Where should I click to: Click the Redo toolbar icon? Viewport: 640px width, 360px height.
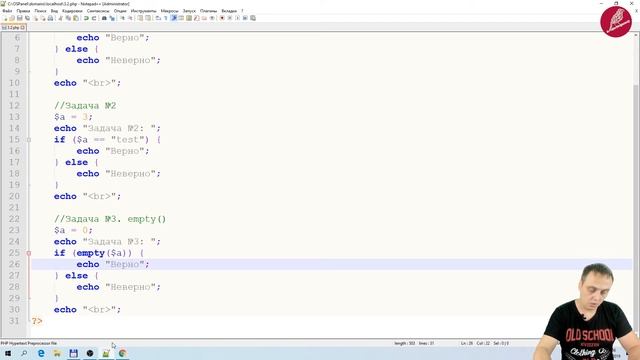94,18
